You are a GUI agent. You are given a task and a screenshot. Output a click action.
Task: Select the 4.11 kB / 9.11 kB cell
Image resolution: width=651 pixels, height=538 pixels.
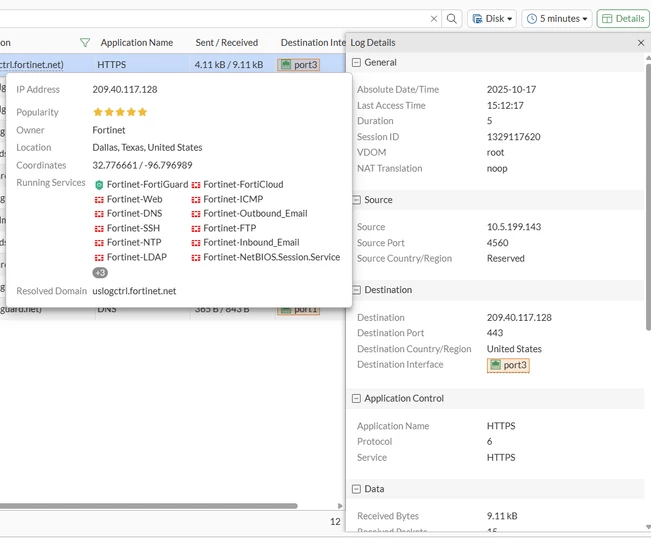[x=229, y=65]
